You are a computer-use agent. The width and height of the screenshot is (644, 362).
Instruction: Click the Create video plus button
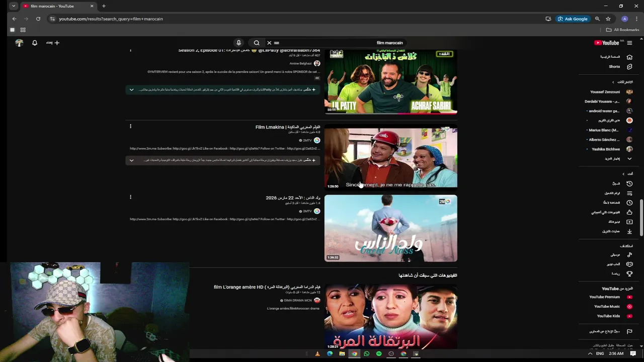click(53, 43)
